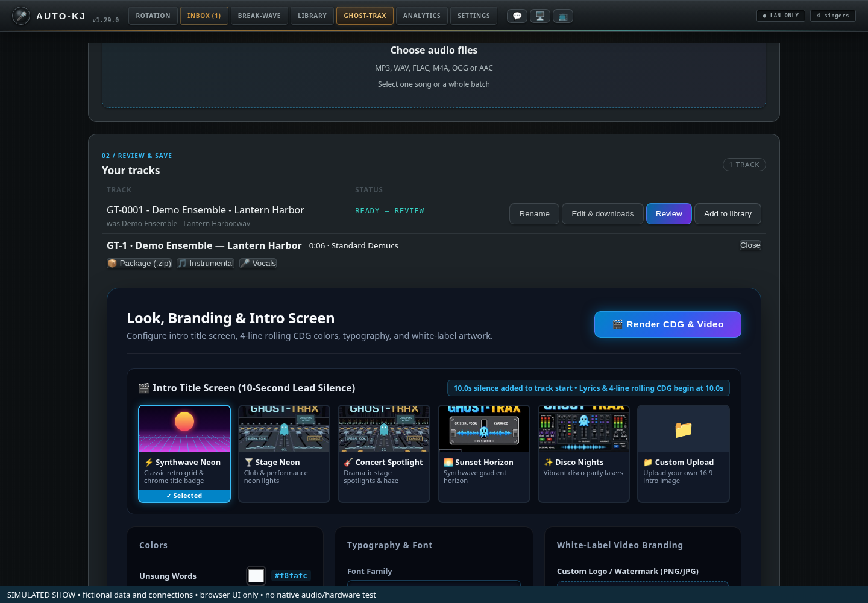Switch to the Rotation tab
The width and height of the screenshot is (868, 603).
coord(153,16)
